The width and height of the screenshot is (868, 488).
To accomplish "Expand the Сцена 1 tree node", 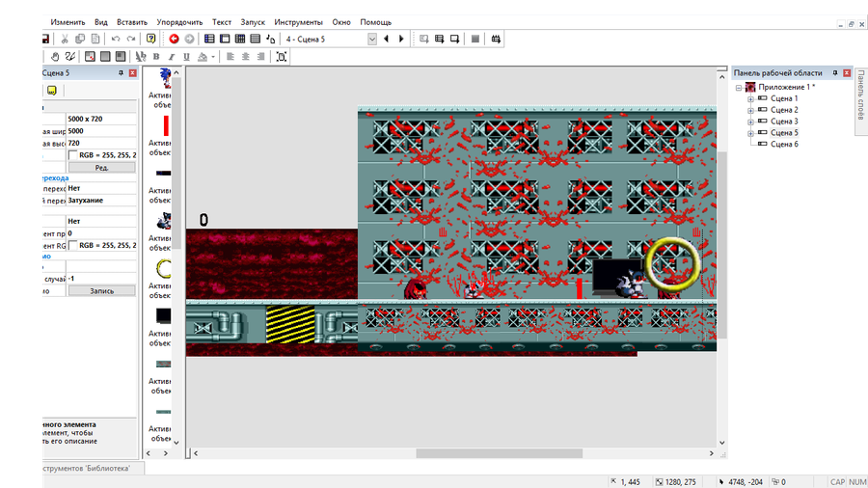I will point(750,99).
